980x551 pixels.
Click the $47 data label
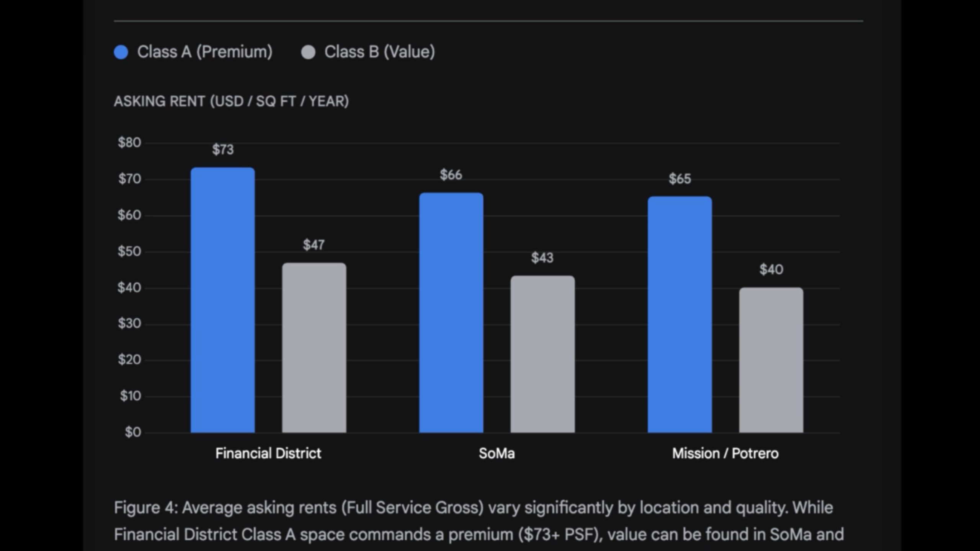tap(314, 245)
